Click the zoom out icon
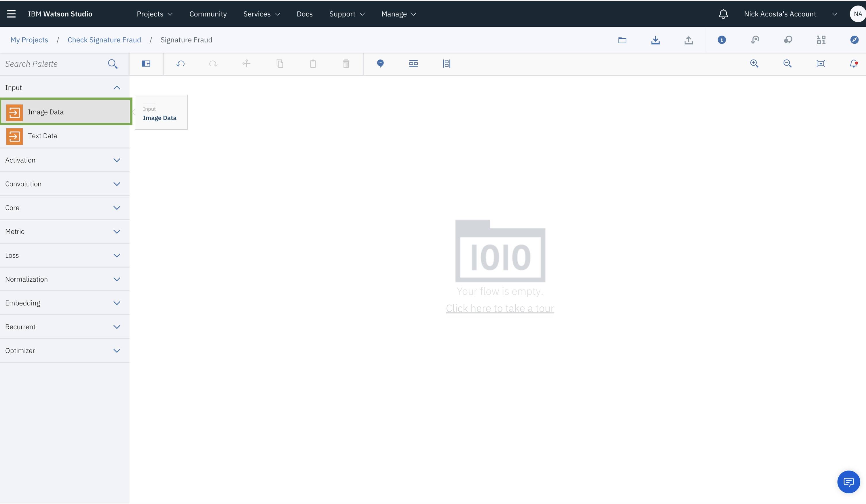Image resolution: width=866 pixels, height=504 pixels. [x=787, y=64]
